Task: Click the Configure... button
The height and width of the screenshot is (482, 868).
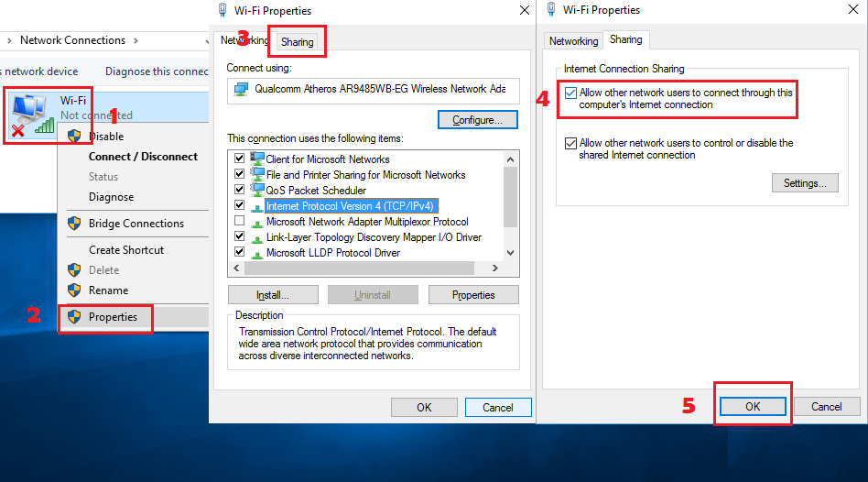Action: point(478,120)
